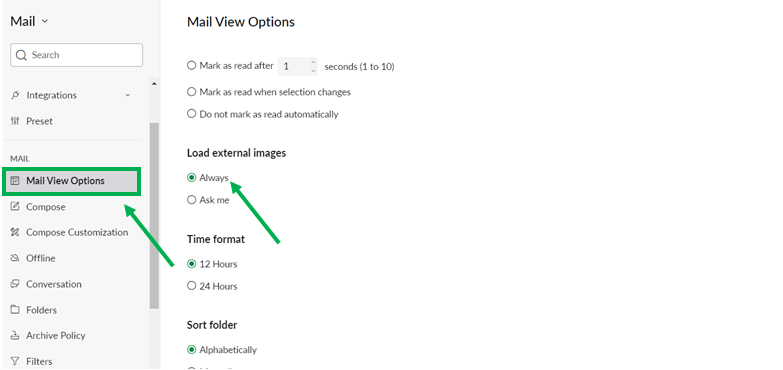
Task: Click the Conversation icon in sidebar
Action: click(15, 284)
